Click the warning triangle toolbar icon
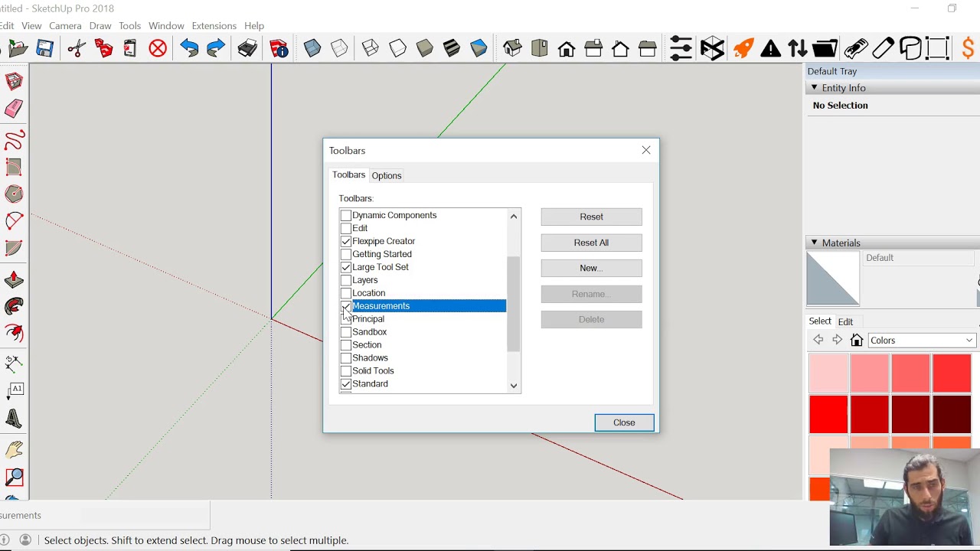Viewport: 980px width, 551px height. (770, 49)
